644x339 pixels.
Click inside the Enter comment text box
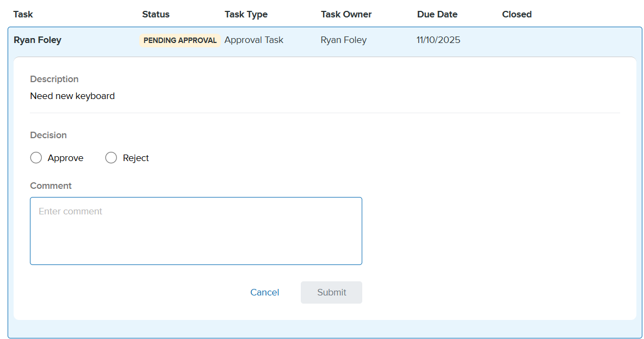(196, 231)
